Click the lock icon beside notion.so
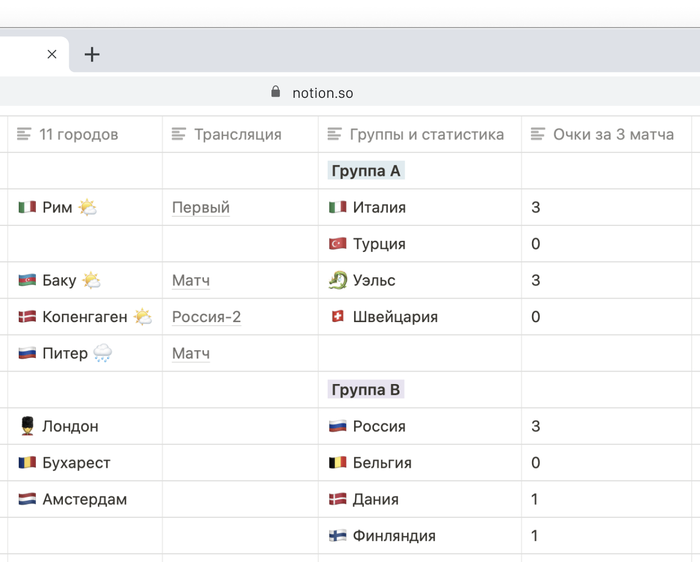Screen dimensions: 700x562 276,92
